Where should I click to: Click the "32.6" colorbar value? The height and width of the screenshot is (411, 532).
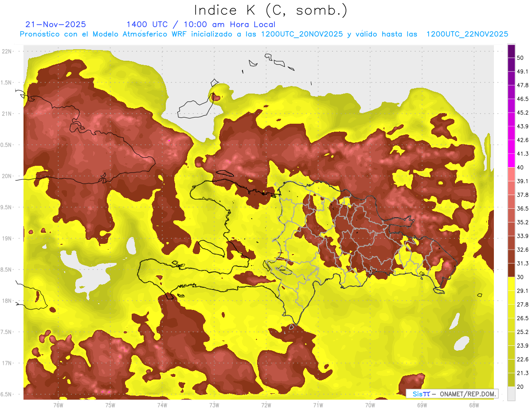click(523, 250)
